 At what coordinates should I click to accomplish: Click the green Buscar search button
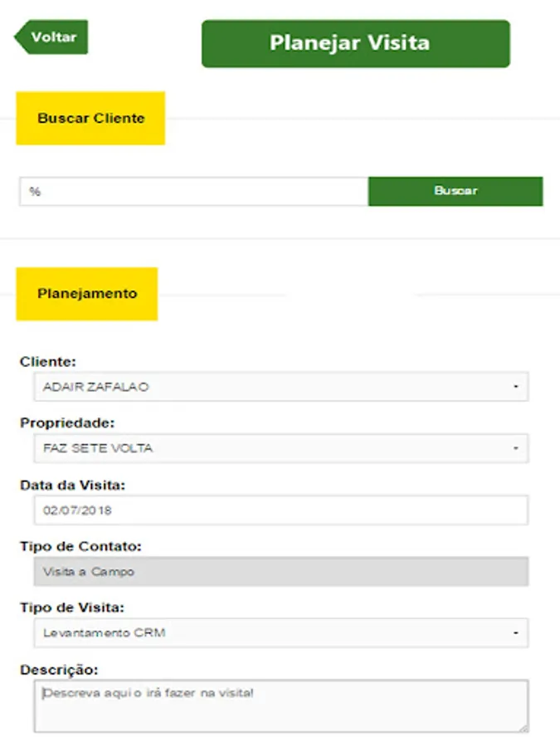(x=455, y=191)
